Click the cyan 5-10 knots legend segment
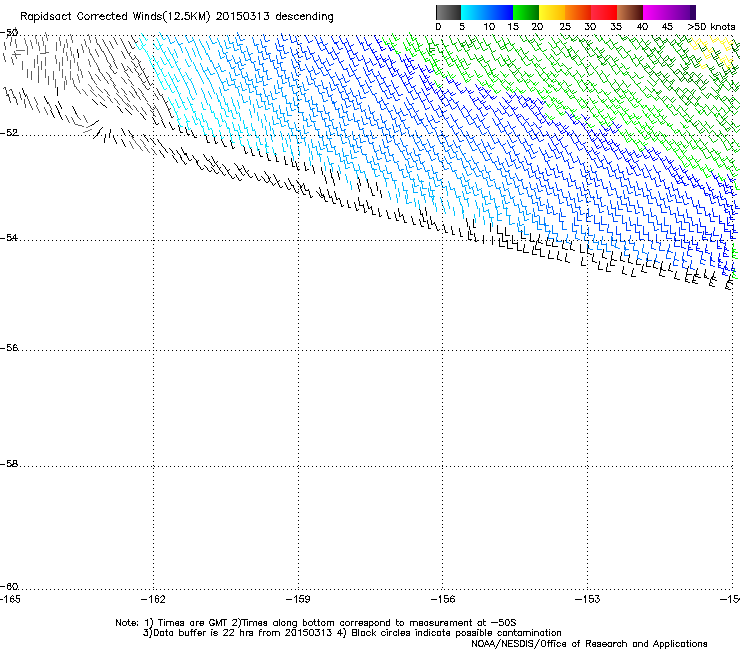This screenshot has height=650, width=740. tap(474, 12)
